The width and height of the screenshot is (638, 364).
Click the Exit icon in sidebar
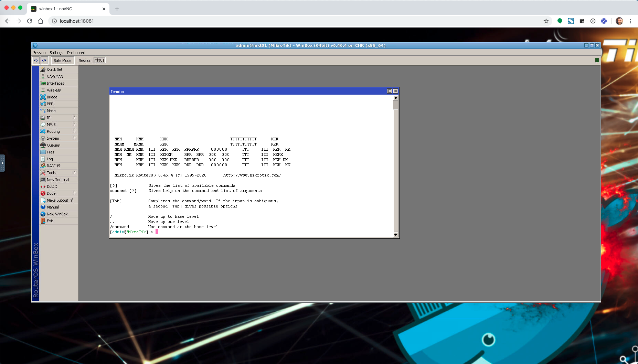[43, 221]
